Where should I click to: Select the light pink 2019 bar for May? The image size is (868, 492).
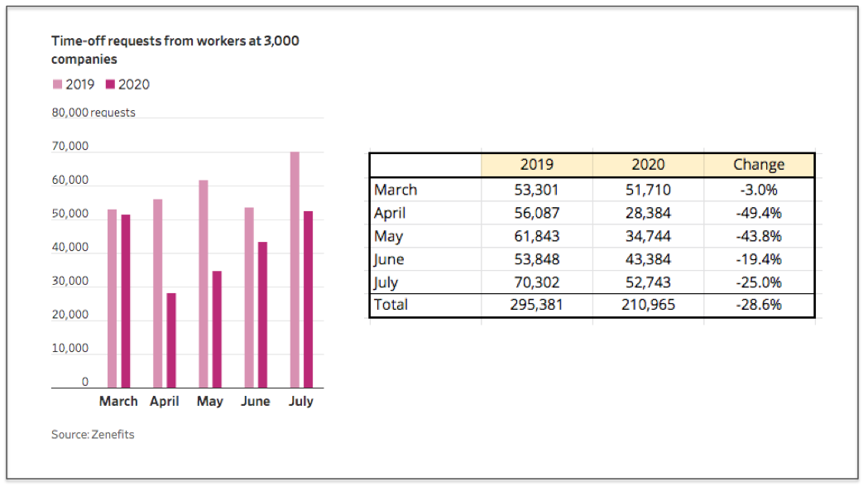204,284
